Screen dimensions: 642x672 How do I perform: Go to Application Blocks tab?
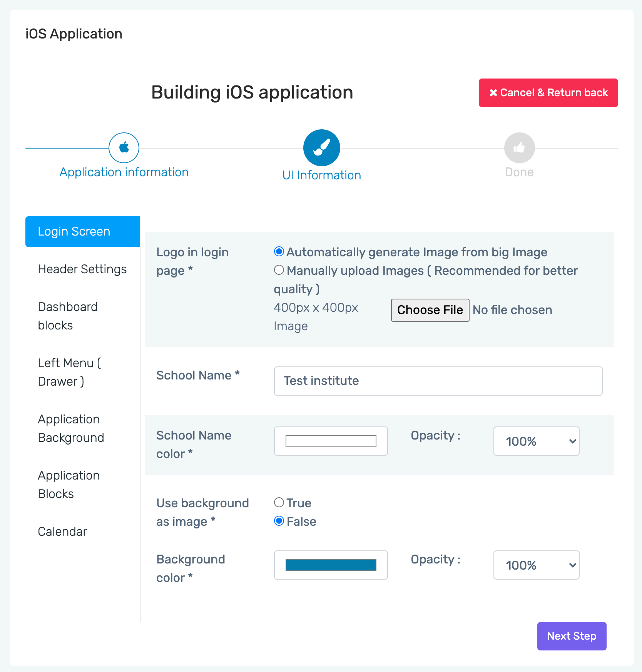(x=83, y=485)
